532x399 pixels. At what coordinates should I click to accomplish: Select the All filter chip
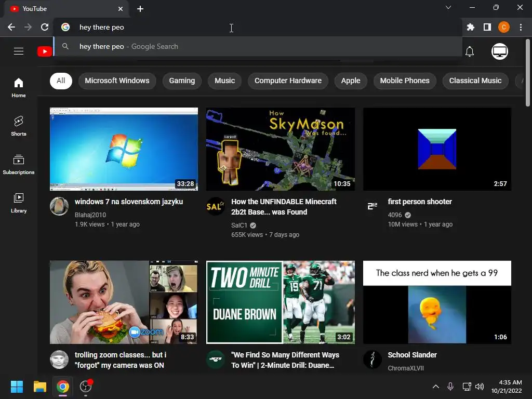click(61, 81)
